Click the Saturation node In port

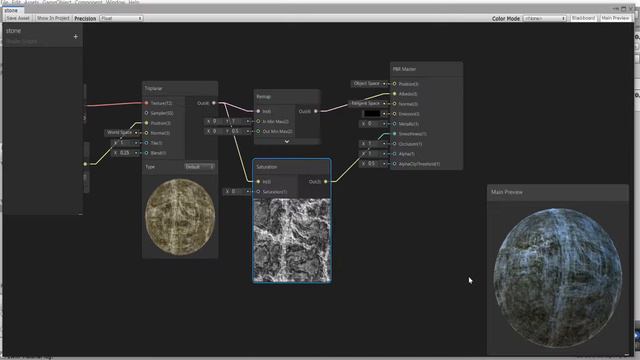[x=258, y=182]
